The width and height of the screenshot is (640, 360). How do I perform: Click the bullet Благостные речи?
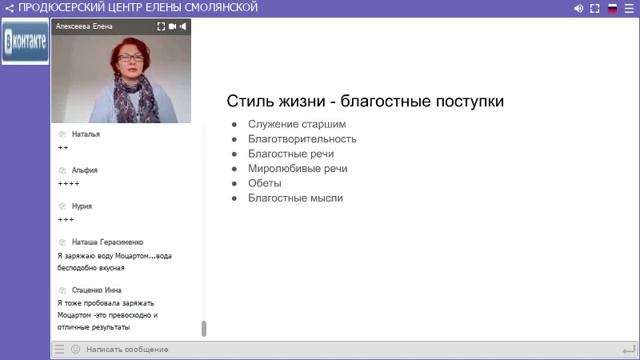291,154
